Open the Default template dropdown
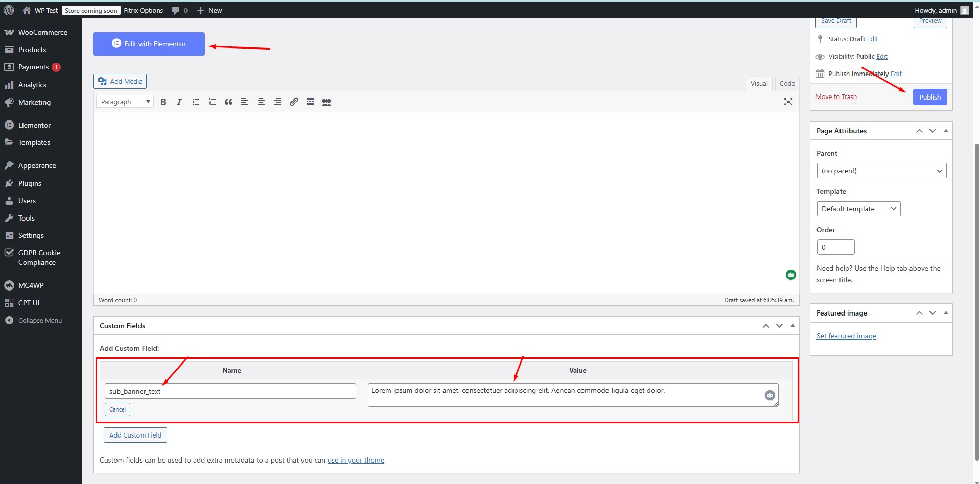Viewport: 980px width, 484px height. (x=858, y=209)
